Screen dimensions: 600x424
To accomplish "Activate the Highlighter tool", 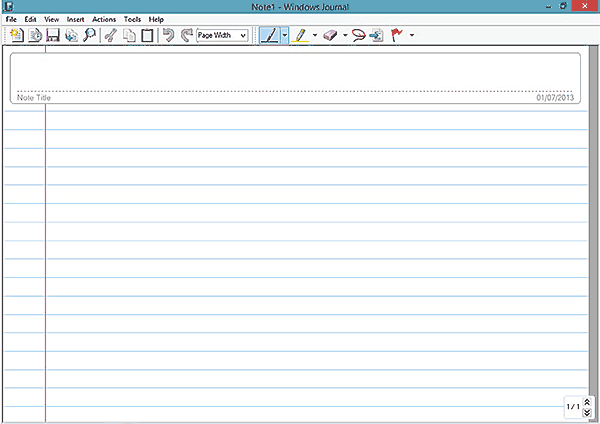I will pyautogui.click(x=301, y=35).
